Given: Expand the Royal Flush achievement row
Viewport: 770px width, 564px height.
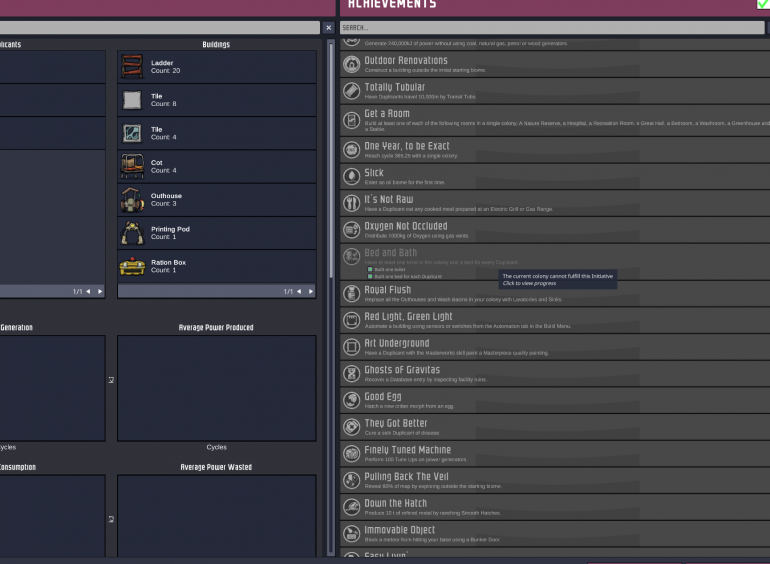Looking at the screenshot, I should 555,294.
